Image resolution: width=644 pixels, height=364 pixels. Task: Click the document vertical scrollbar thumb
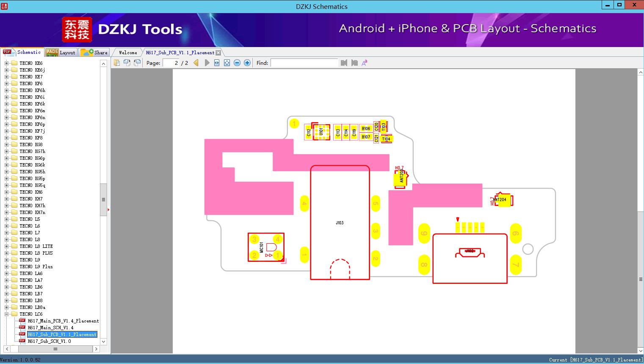(641, 279)
